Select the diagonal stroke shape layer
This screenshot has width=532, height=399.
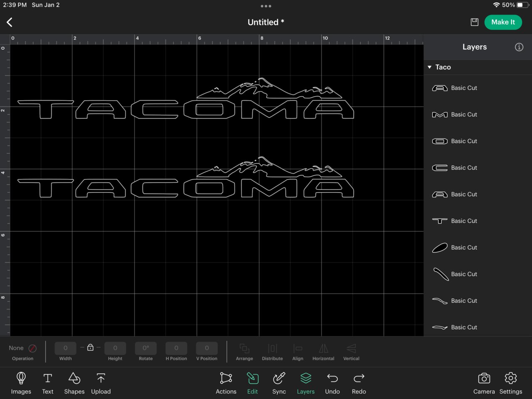[477, 274]
